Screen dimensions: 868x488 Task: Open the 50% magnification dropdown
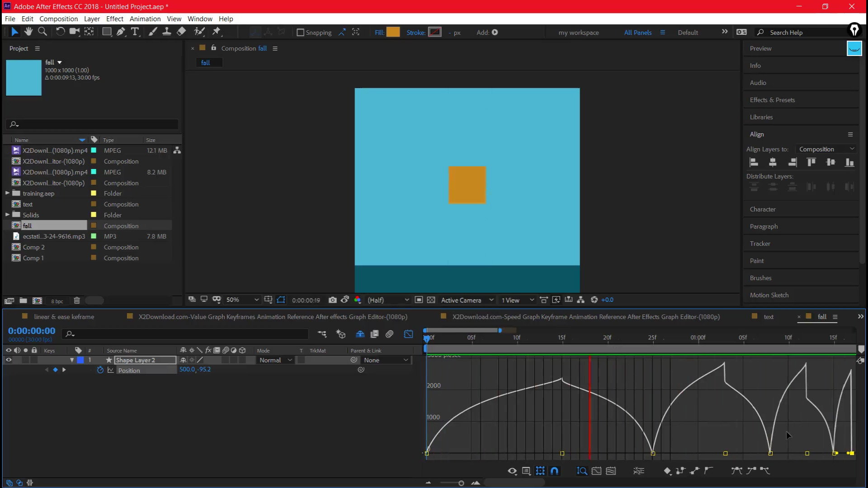click(243, 300)
